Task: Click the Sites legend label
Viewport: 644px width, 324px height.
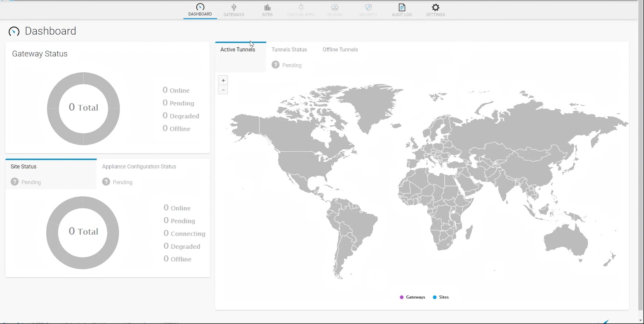Action: (444, 297)
